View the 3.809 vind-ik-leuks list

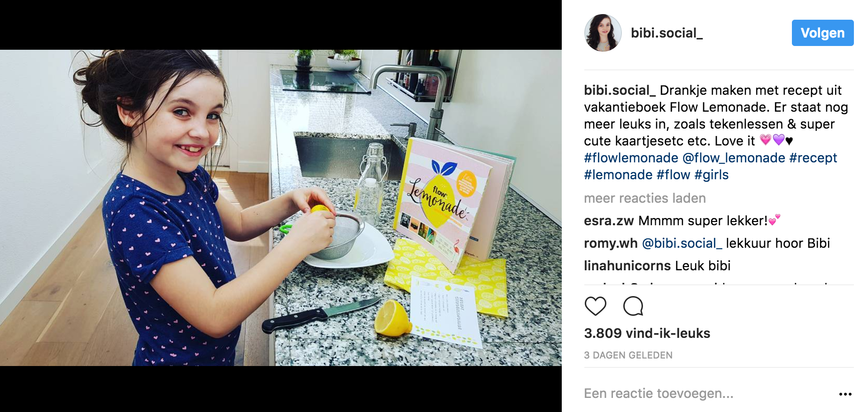[647, 333]
